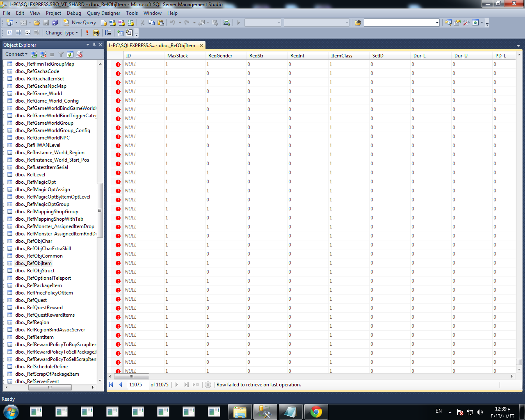
Task: Toggle the Show Diagram Pane icon
Action: (10, 33)
